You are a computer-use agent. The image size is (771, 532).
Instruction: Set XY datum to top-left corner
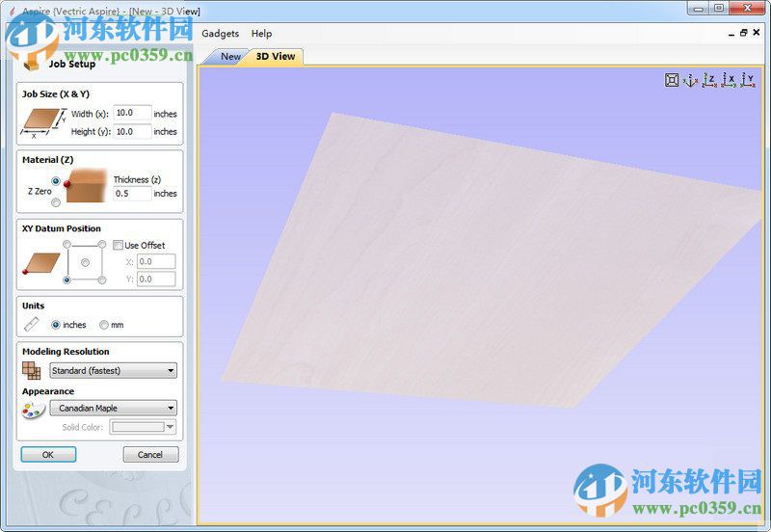tap(66, 245)
